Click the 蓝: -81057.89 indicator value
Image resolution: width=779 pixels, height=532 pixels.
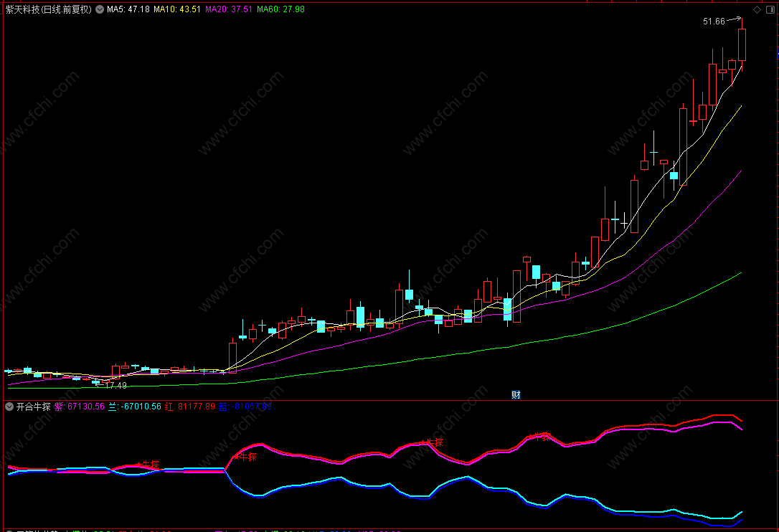245,407
